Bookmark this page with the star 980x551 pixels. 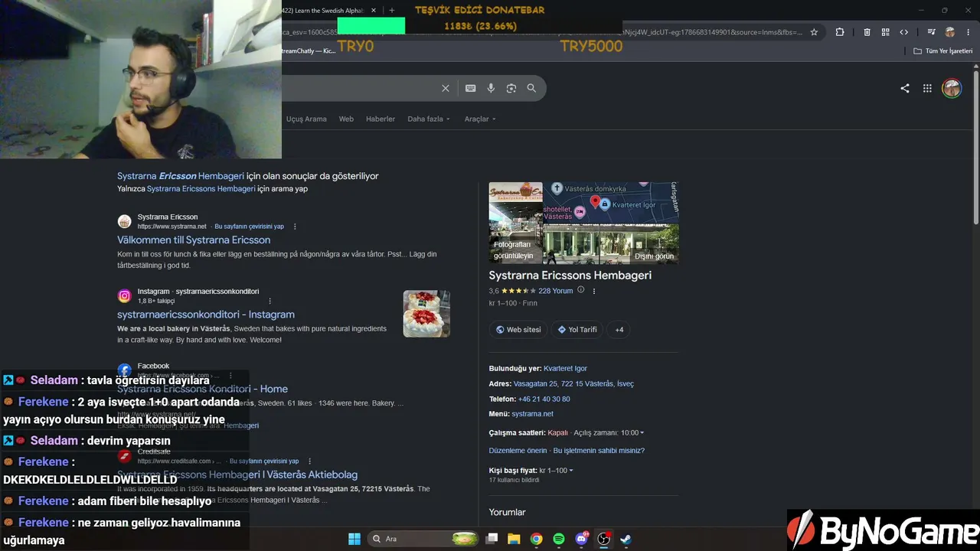click(814, 32)
